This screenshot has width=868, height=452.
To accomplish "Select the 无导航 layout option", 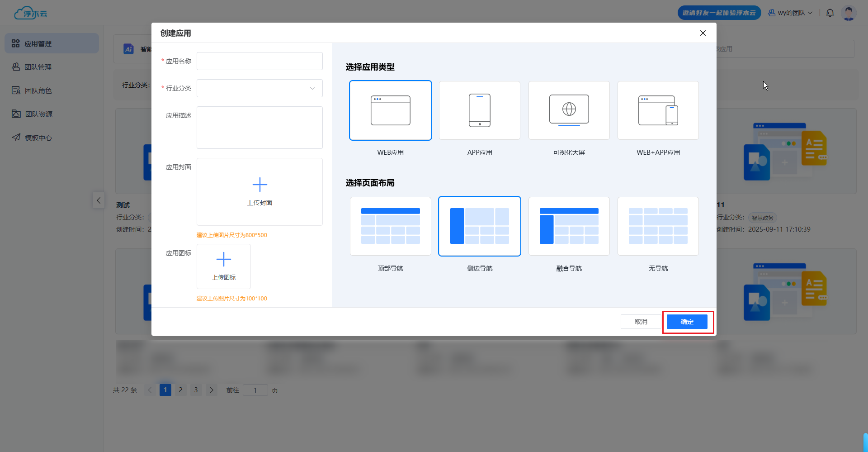I will 658,226.
